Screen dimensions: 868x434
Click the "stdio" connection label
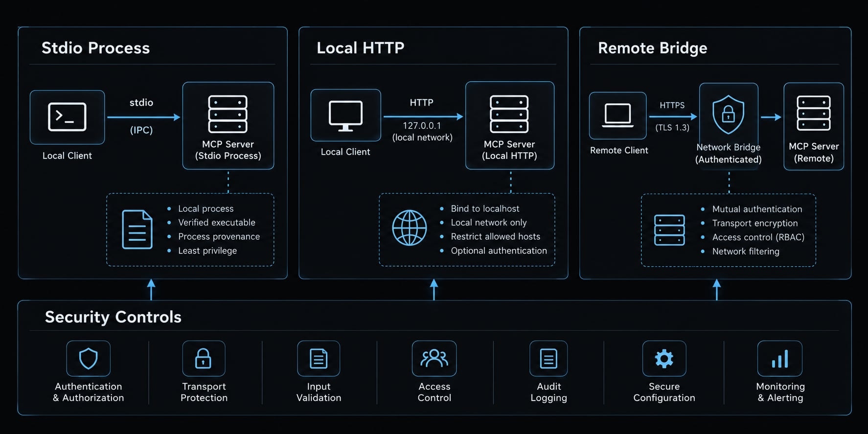click(141, 103)
